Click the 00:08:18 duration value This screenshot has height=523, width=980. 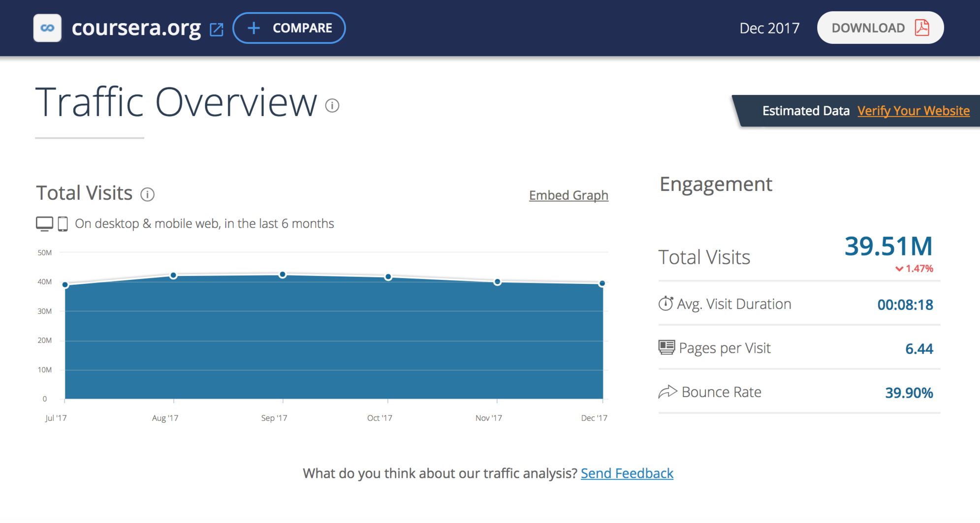[x=905, y=305]
